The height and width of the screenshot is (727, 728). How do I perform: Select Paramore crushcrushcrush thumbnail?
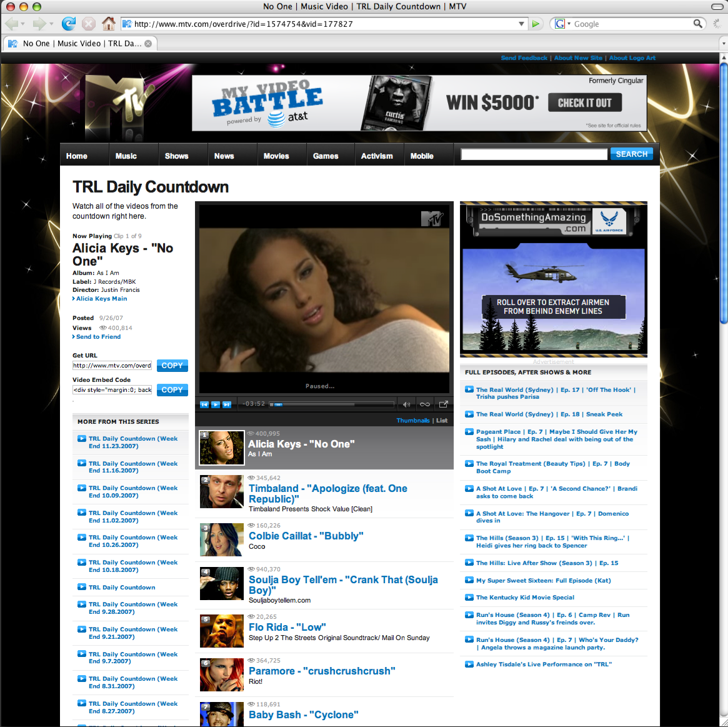(x=221, y=674)
